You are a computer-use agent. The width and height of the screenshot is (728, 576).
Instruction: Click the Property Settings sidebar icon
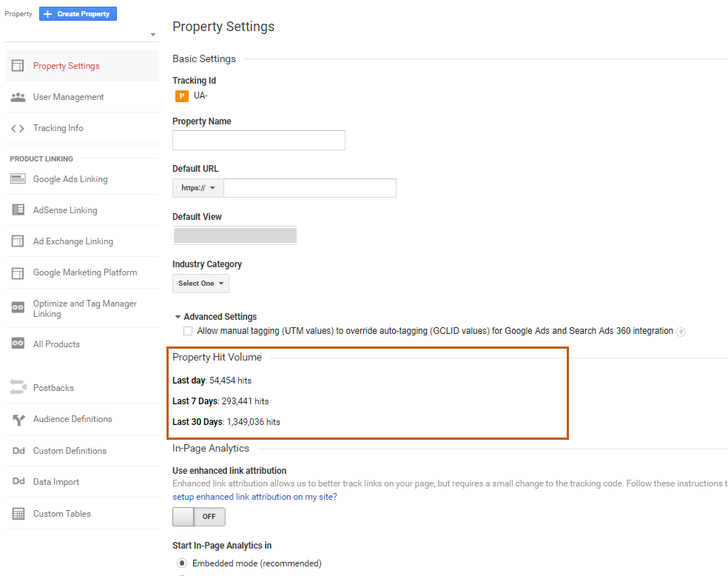click(x=18, y=66)
